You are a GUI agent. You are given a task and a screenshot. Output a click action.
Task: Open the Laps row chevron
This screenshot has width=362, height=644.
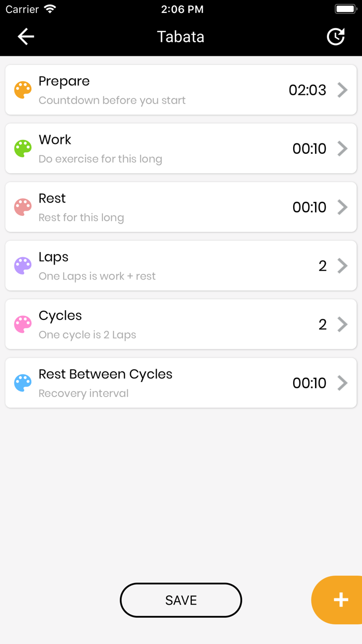click(x=342, y=265)
